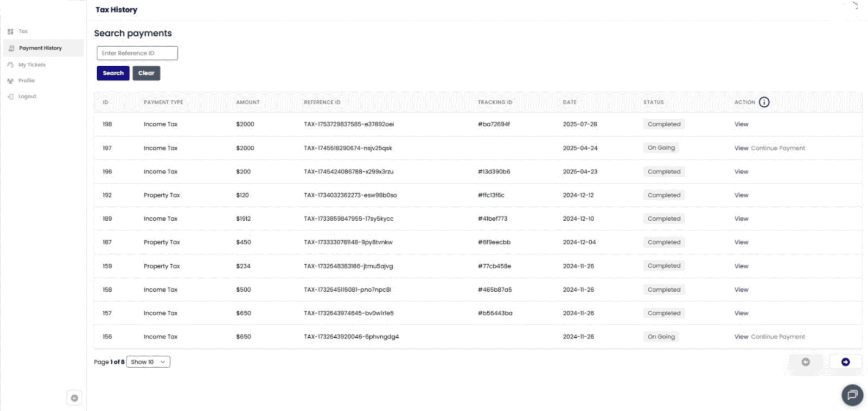Click the Tax sidebar icon
This screenshot has height=411, width=868.
tap(10, 31)
